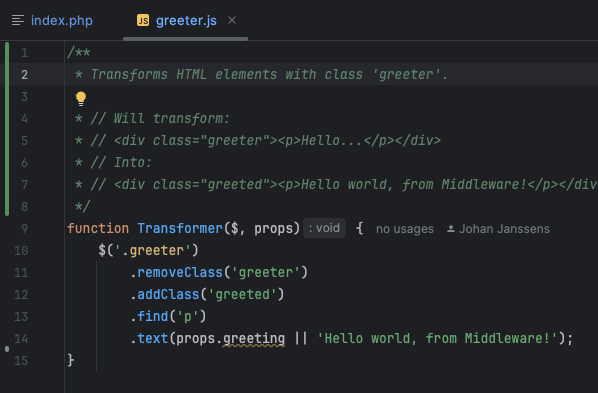Viewport: 598px width, 393px height.
Task: Click the '.greeter' selector string on line 10
Action: coord(152,250)
